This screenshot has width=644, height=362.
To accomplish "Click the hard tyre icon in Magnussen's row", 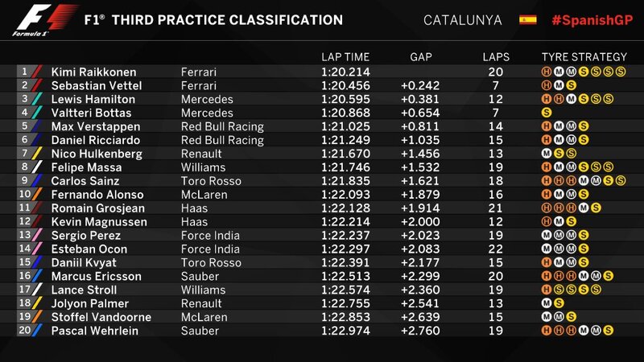I will [x=547, y=221].
